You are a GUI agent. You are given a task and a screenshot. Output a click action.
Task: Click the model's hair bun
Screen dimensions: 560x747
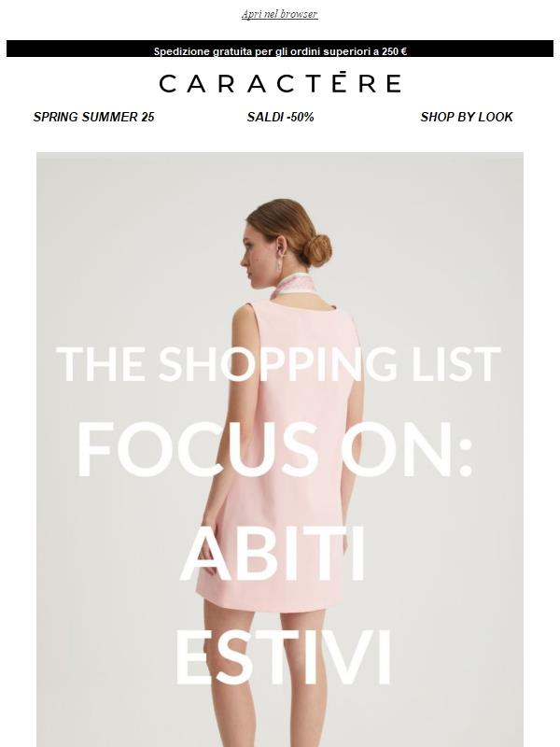click(317, 250)
